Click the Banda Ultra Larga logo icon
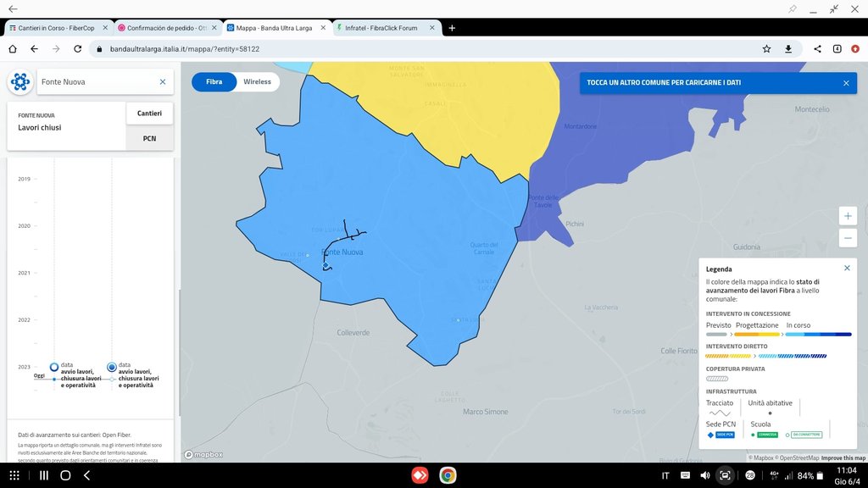868x488 pixels. point(20,82)
